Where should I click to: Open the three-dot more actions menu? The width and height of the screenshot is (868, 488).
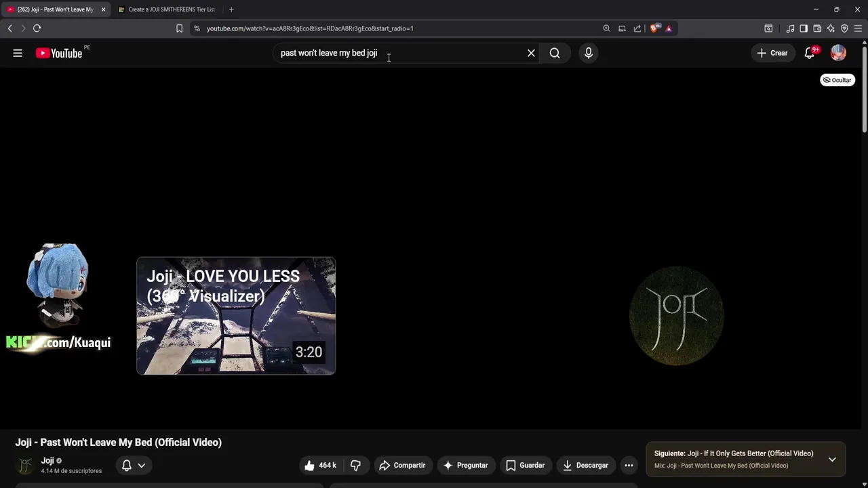coord(629,465)
